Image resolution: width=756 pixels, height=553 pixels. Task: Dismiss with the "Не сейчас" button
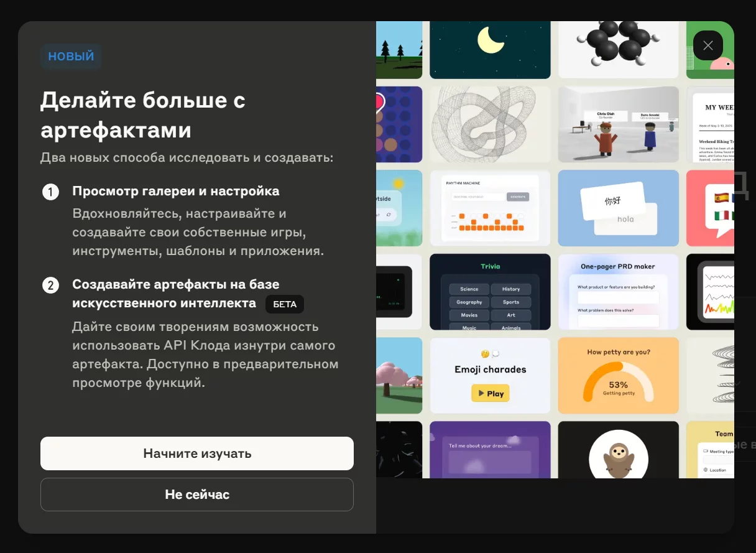[196, 495]
